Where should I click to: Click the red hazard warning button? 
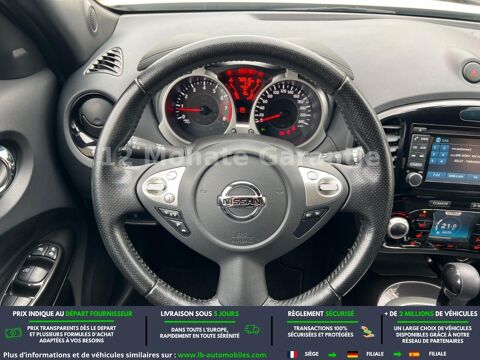pos(472,72)
